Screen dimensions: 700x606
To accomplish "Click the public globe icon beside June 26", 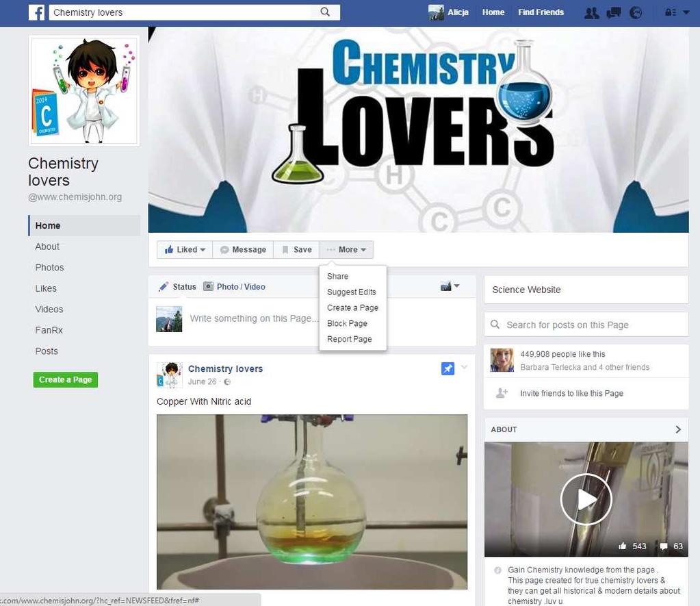I will pyautogui.click(x=227, y=382).
